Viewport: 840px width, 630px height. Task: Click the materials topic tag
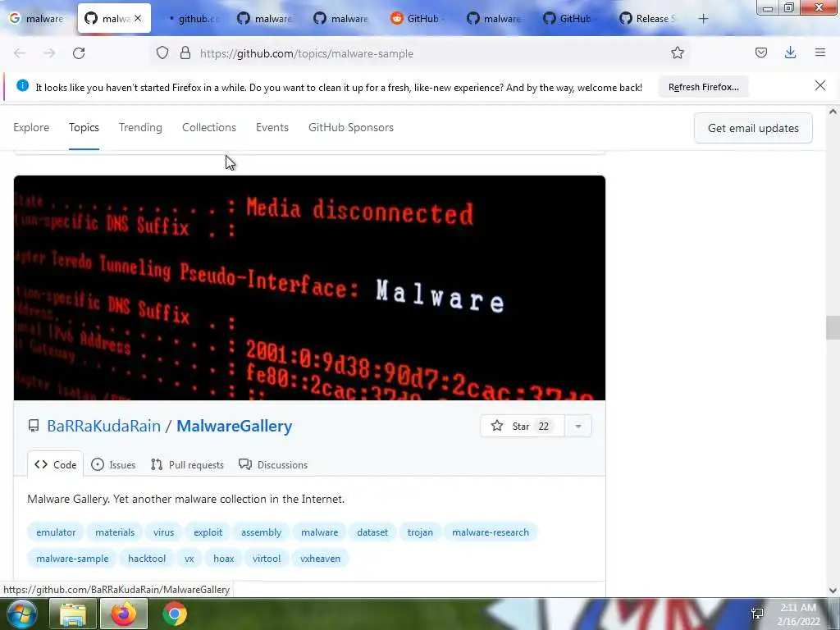pos(115,532)
